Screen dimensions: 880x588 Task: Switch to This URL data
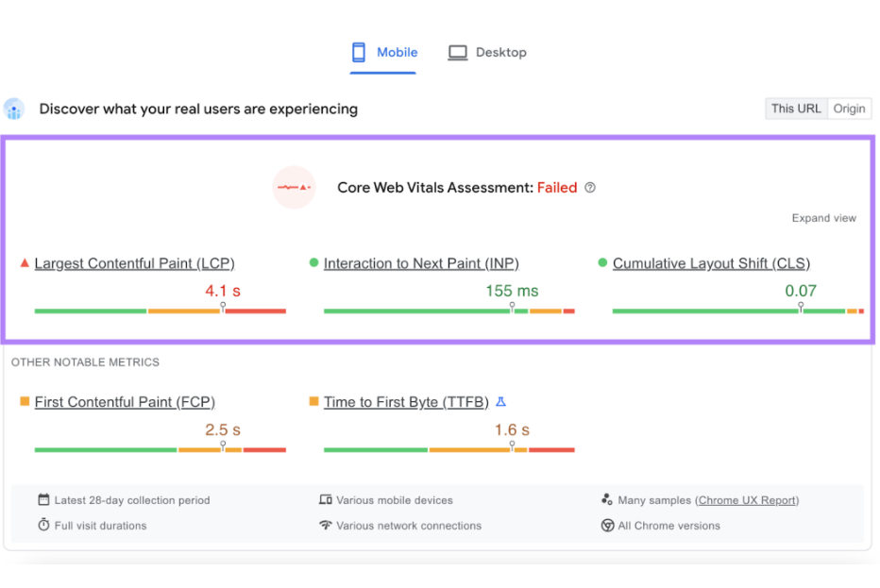(x=796, y=109)
